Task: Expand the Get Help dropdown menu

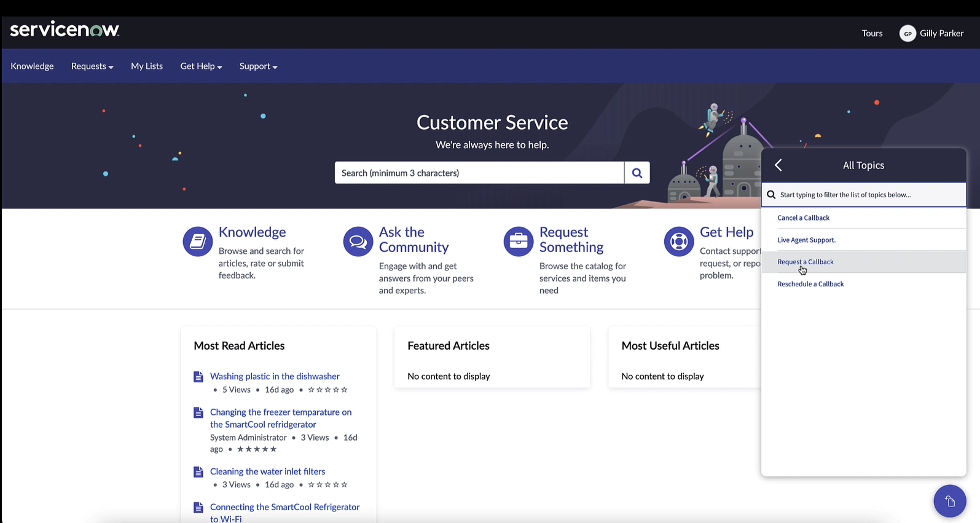Action: point(201,66)
